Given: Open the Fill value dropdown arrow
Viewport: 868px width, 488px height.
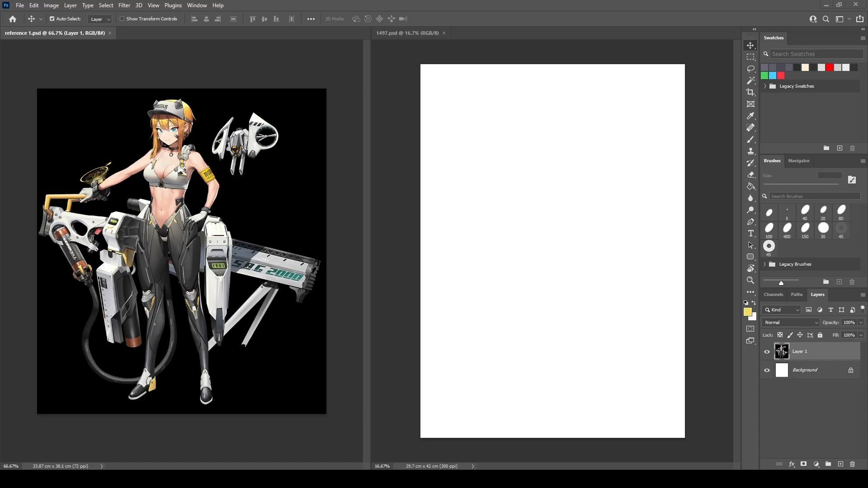Looking at the screenshot, I should (861, 335).
